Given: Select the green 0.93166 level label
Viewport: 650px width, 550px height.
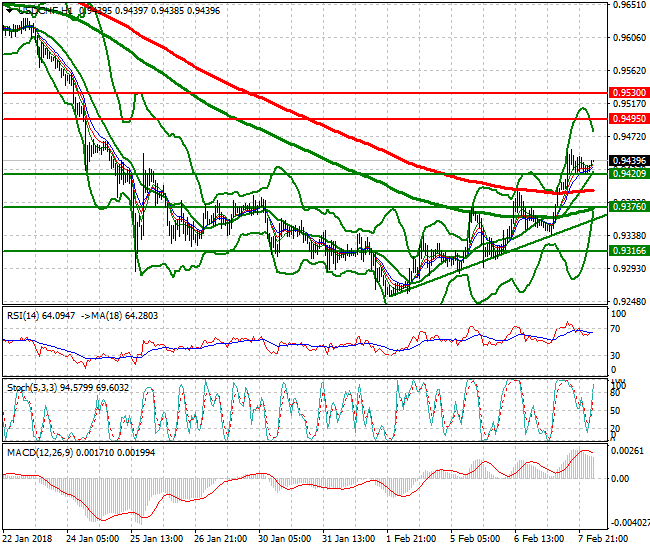Looking at the screenshot, I should pos(629,251).
